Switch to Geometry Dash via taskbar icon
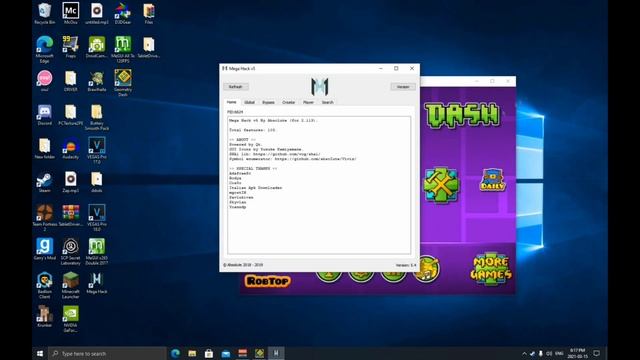This screenshot has height=360, width=640. tap(259, 353)
